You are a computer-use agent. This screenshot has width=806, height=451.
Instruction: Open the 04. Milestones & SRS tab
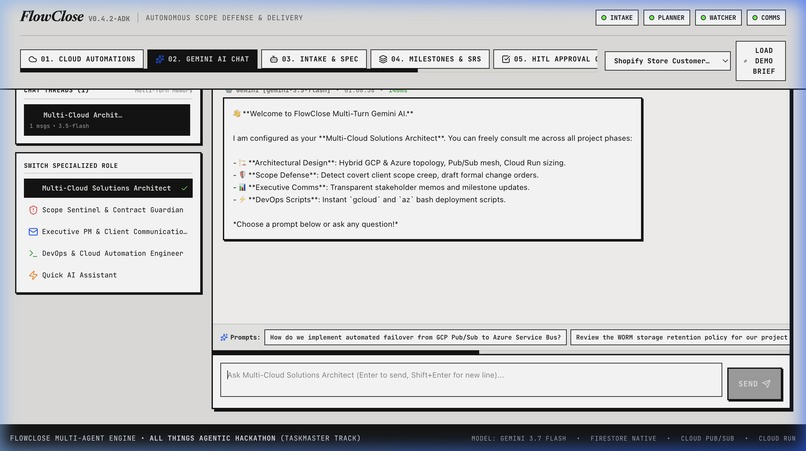tap(430, 59)
